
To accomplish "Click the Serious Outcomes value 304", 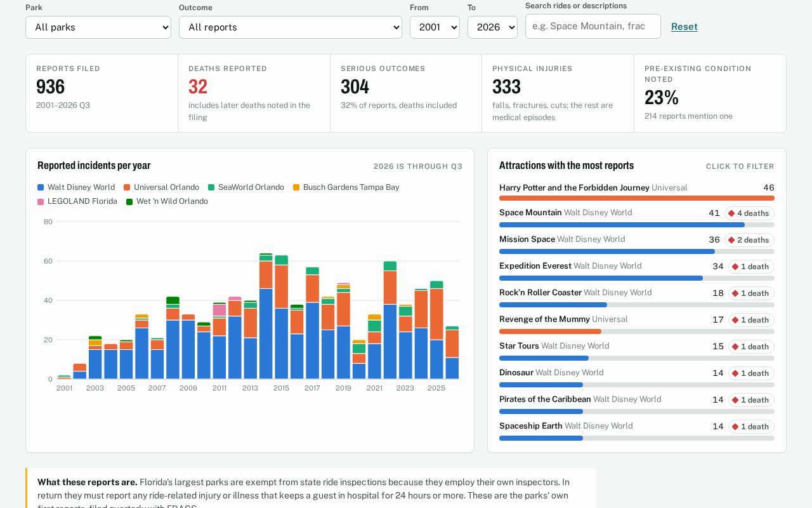I will (x=355, y=86).
